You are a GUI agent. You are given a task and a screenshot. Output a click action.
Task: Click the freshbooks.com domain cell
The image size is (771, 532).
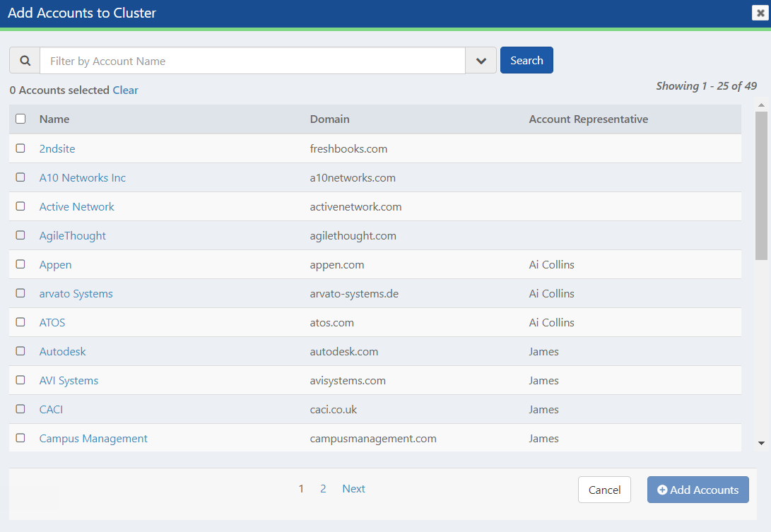(x=348, y=148)
